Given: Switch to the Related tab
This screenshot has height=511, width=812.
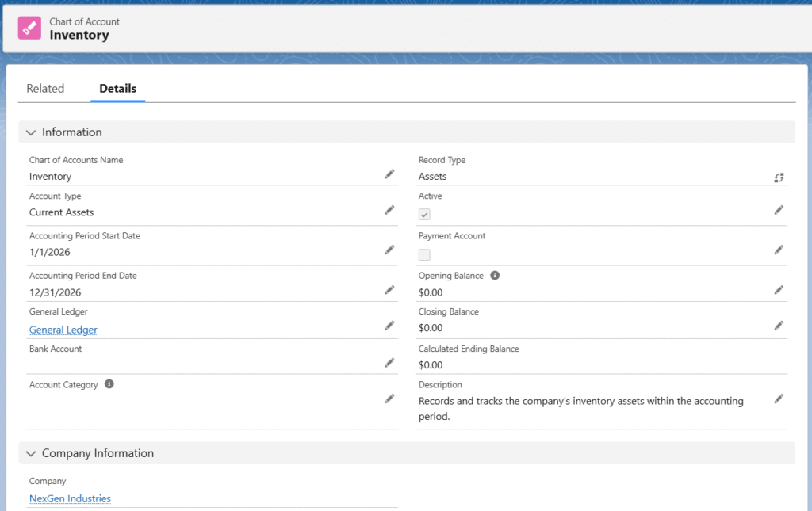Looking at the screenshot, I should (x=45, y=89).
